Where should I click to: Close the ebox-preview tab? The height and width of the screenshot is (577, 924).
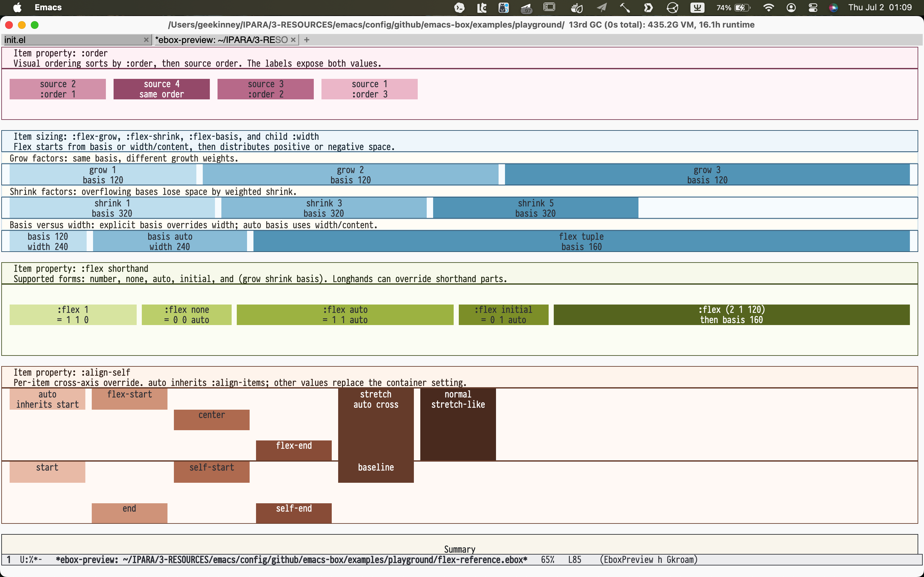point(293,40)
